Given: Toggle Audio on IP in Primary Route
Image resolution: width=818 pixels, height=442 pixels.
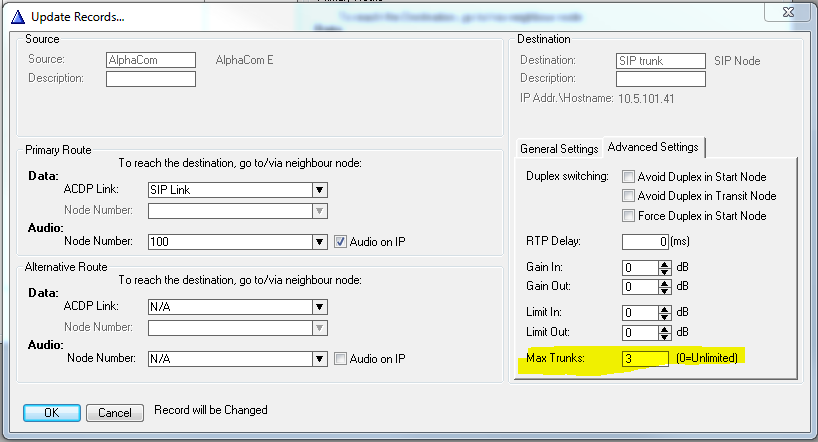Looking at the screenshot, I should click(x=340, y=242).
